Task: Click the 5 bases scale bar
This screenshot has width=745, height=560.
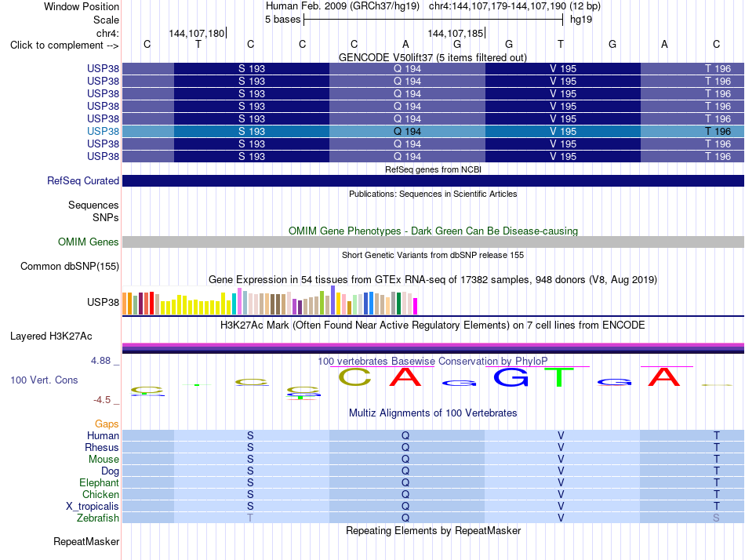Action: (x=434, y=20)
